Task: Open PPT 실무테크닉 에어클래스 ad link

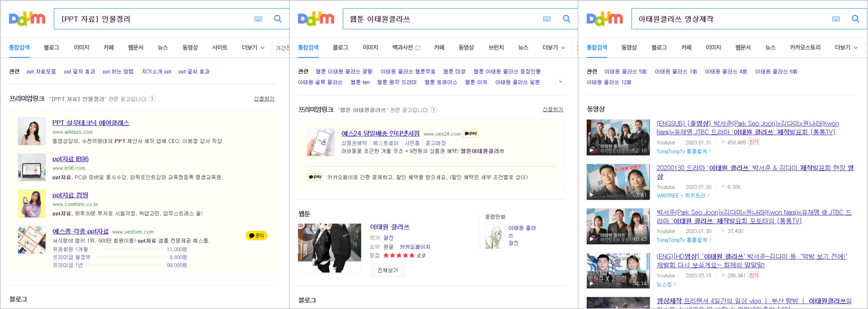Action: pos(91,123)
